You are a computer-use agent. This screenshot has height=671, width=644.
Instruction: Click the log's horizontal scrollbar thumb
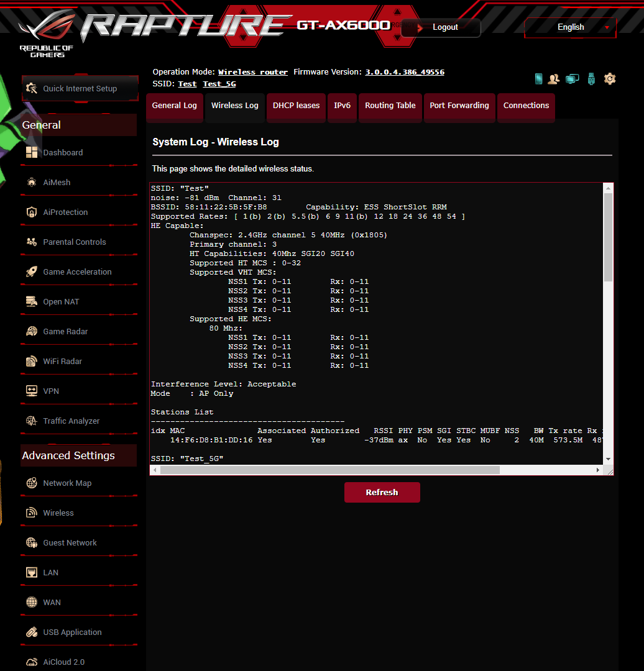329,470
